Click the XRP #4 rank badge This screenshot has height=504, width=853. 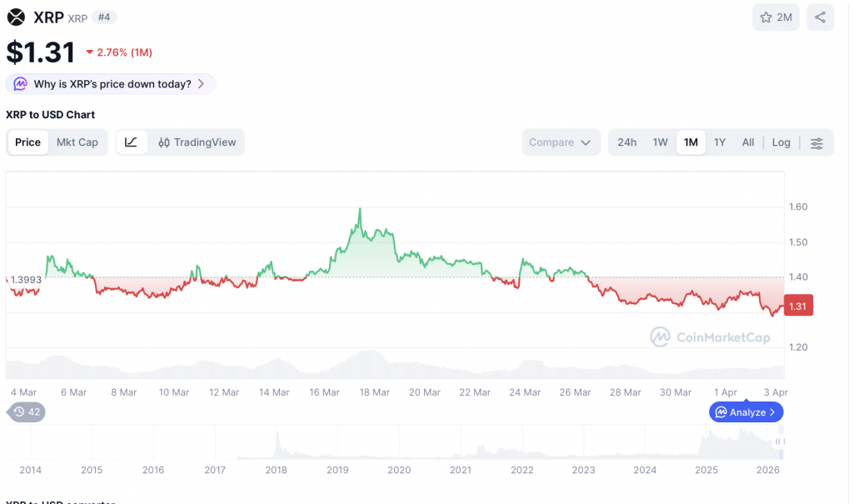coord(104,17)
